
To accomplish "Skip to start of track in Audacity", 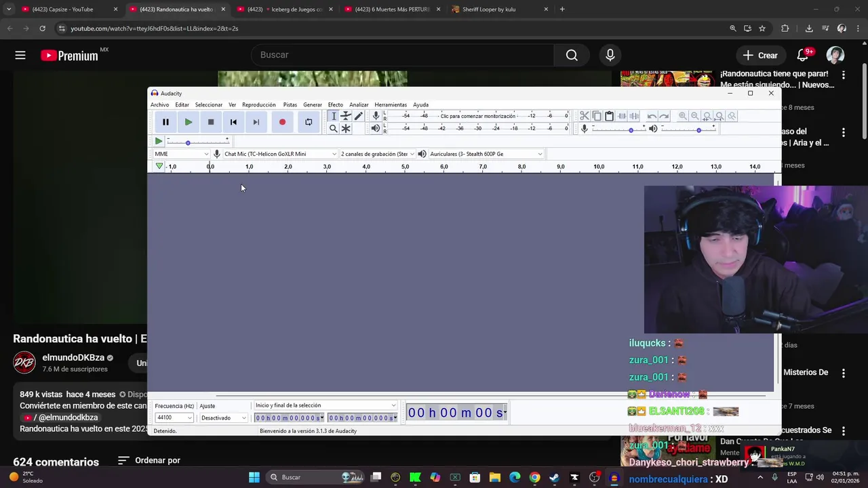I will 233,122.
